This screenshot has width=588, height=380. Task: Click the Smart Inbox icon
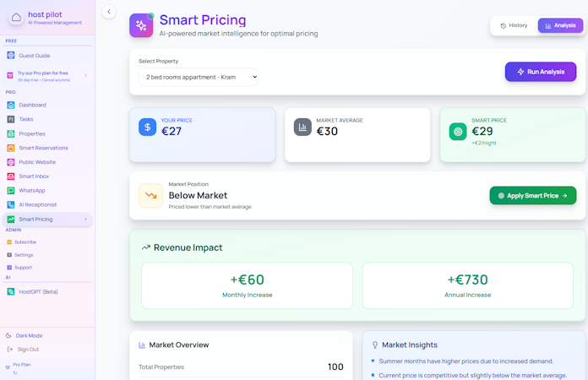(11, 176)
